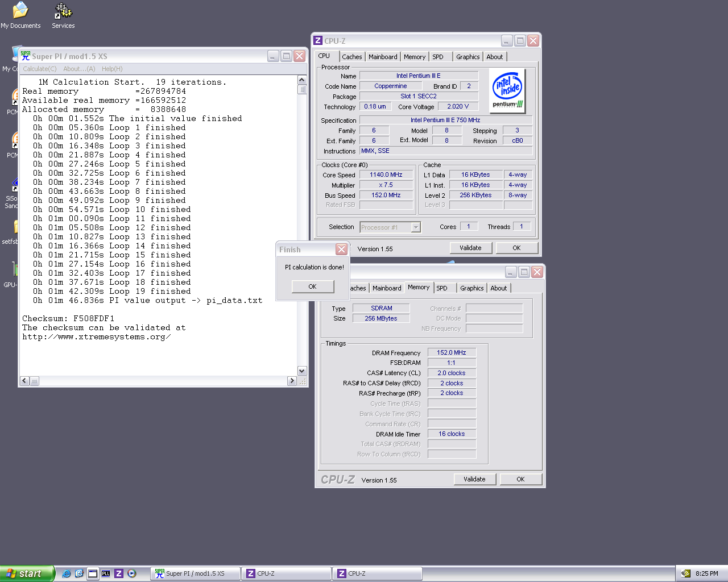
Task: Click the vertical scrollbar thumb in Super PI
Action: tap(302, 89)
